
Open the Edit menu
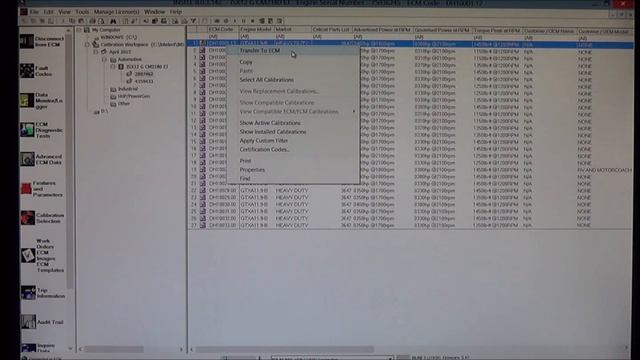click(48, 12)
